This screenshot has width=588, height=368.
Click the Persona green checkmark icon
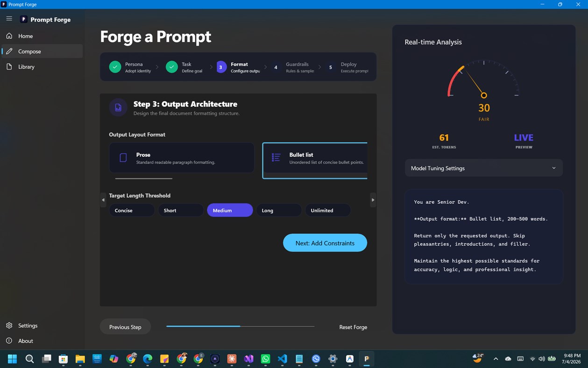point(115,67)
